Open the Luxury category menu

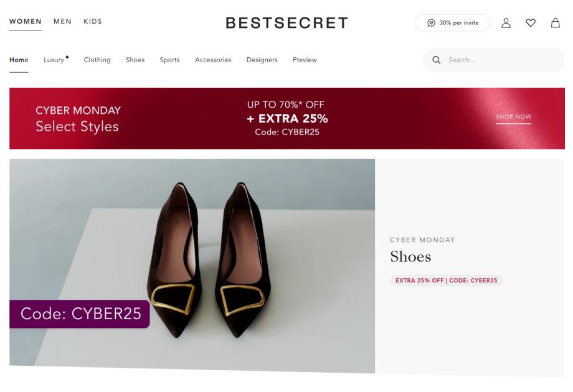(55, 60)
